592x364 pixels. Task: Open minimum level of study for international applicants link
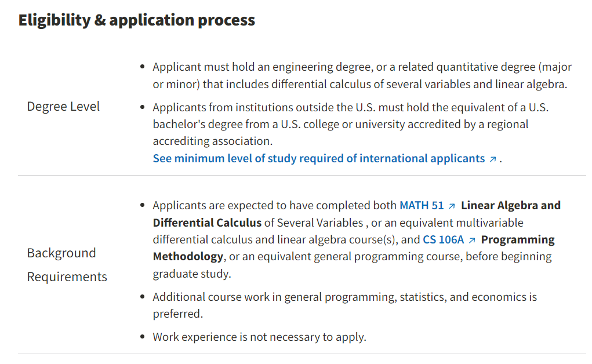pyautogui.click(x=319, y=159)
